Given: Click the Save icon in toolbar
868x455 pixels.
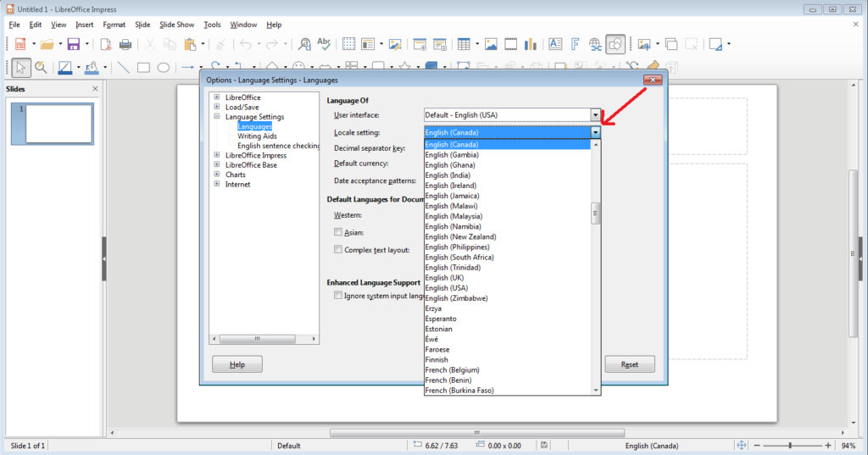Looking at the screenshot, I should (x=73, y=44).
